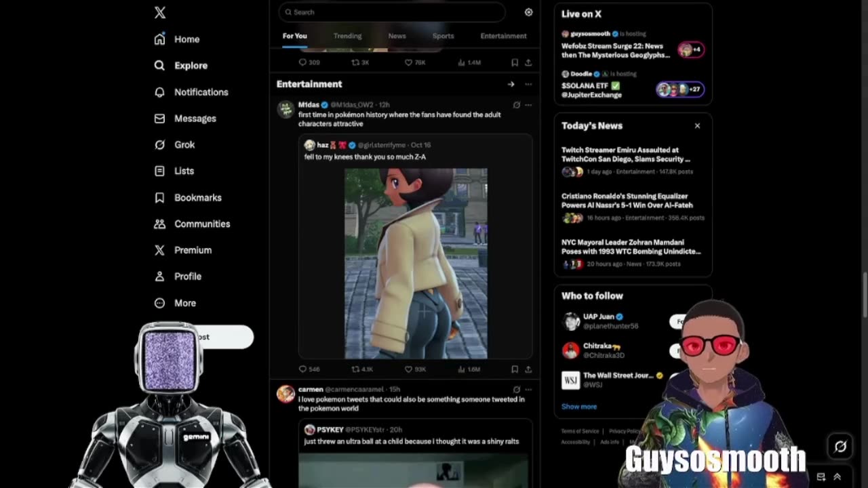Image resolution: width=868 pixels, height=488 pixels.
Task: Switch to the Sports tab
Action: [443, 36]
